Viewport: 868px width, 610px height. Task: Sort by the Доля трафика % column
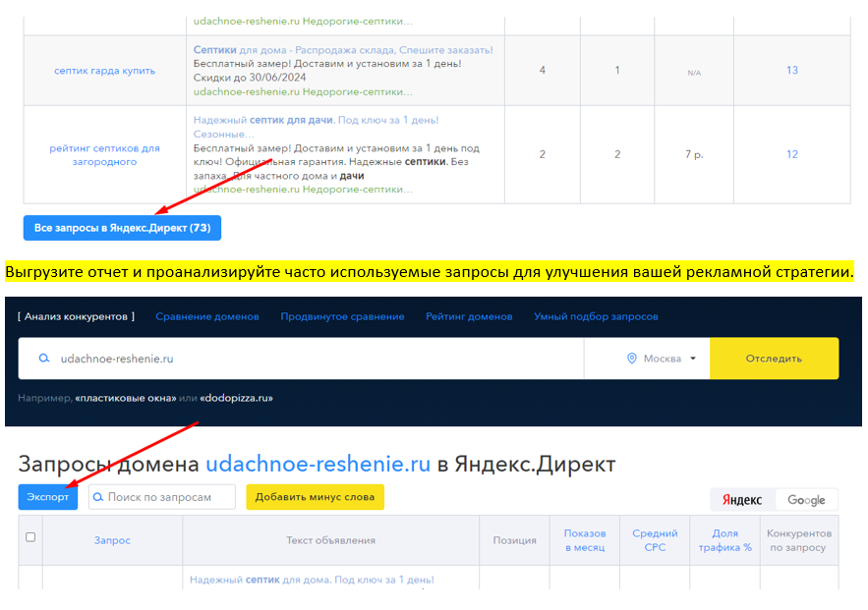tap(725, 540)
